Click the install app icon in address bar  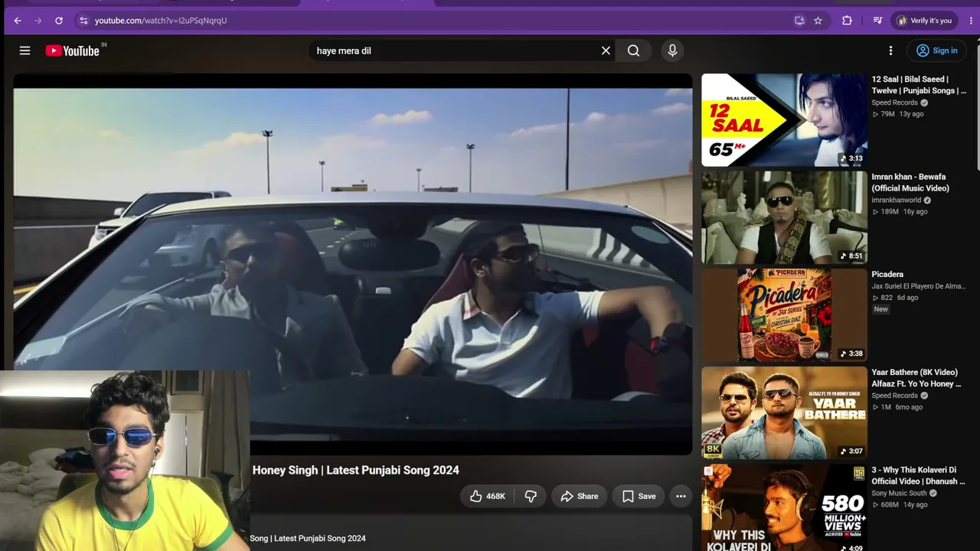[799, 21]
